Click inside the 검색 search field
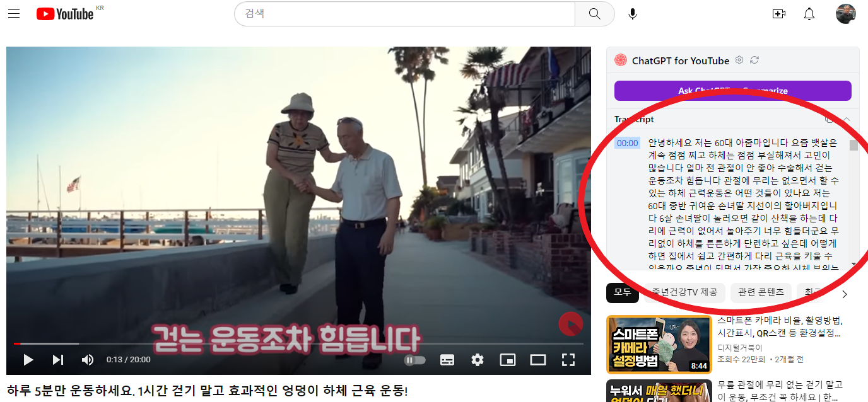 (404, 13)
